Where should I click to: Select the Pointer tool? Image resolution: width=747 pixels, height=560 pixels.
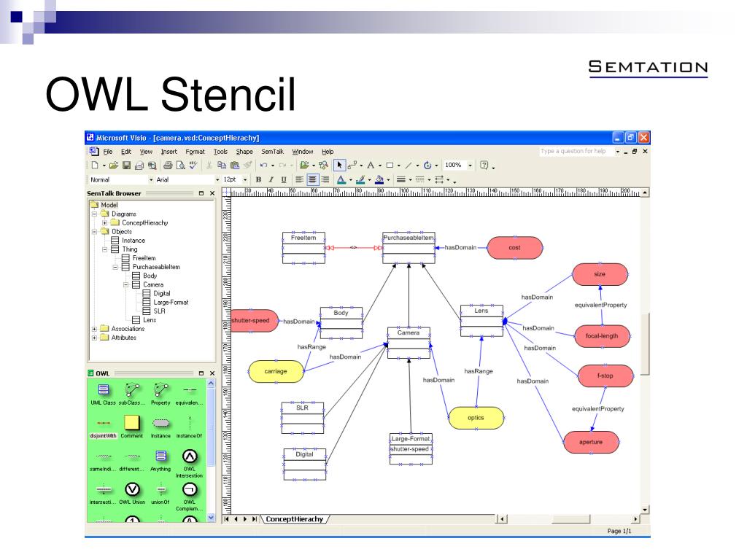click(x=339, y=166)
